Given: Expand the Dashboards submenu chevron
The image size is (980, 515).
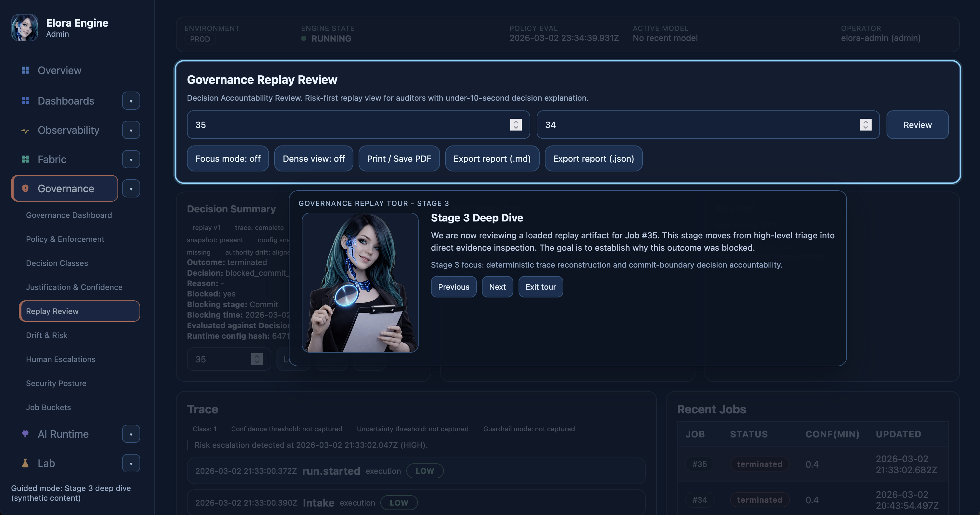Looking at the screenshot, I should [131, 100].
